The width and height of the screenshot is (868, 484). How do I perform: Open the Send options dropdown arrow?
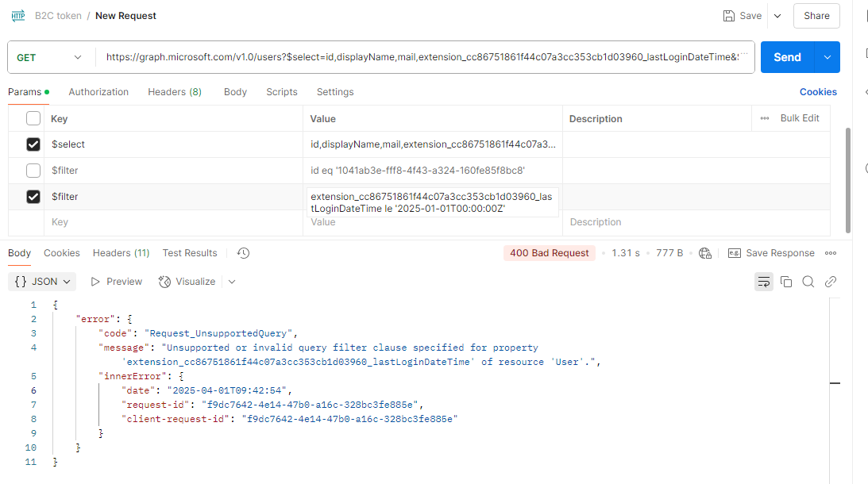[x=827, y=57]
